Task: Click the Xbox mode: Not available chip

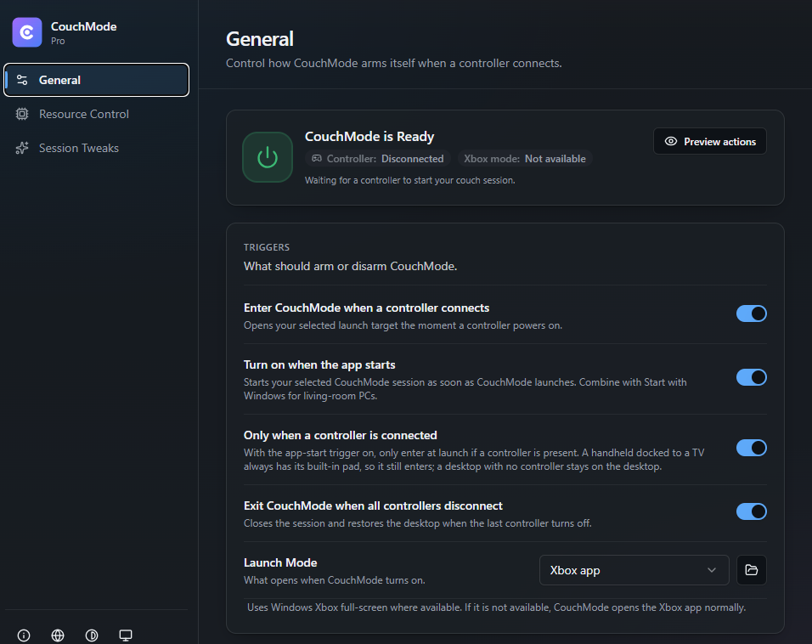Action: click(x=525, y=159)
